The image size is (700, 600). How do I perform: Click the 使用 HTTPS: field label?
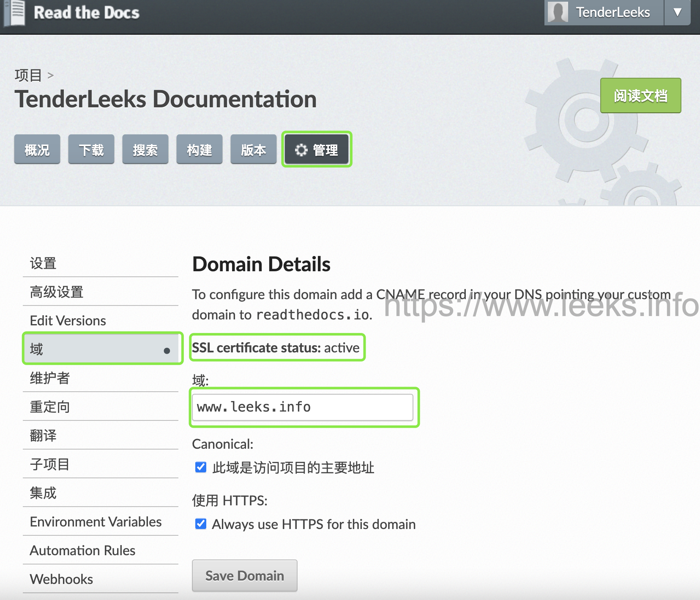[x=230, y=501]
